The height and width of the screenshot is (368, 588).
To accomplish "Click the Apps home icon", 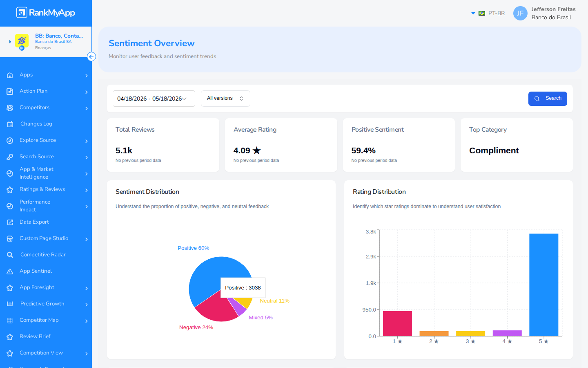I will tap(10, 75).
